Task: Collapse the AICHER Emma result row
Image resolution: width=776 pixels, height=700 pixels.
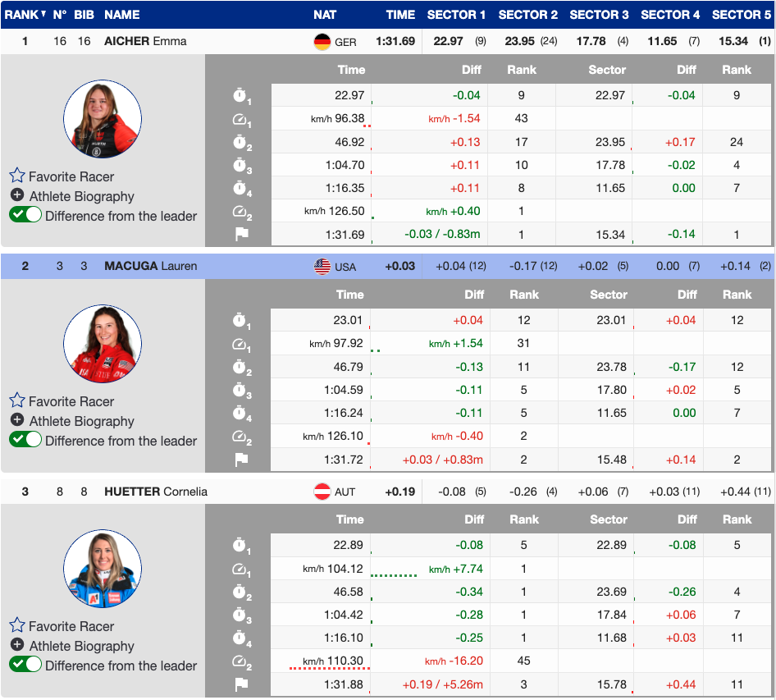Action: pyautogui.click(x=145, y=41)
